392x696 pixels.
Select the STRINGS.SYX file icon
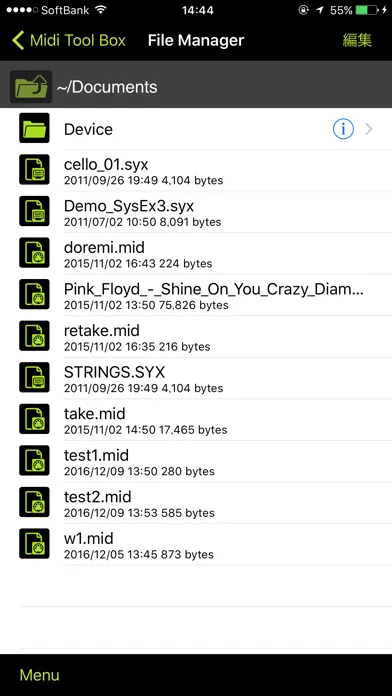[x=34, y=377]
